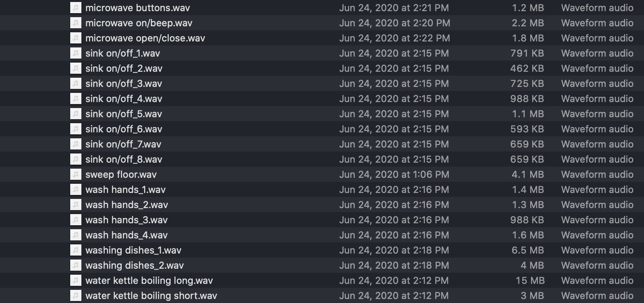Click the sink on/off_5.wav file icon

75,114
